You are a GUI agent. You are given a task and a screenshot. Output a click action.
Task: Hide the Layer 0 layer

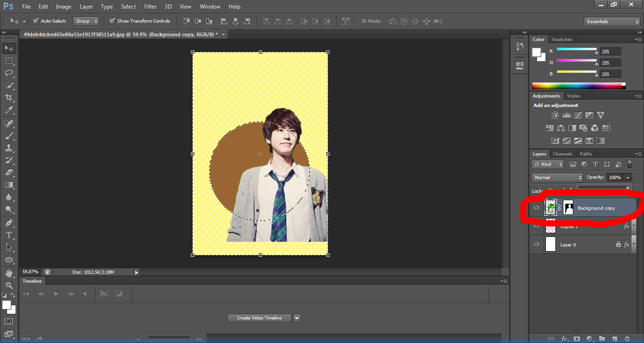[x=537, y=245]
